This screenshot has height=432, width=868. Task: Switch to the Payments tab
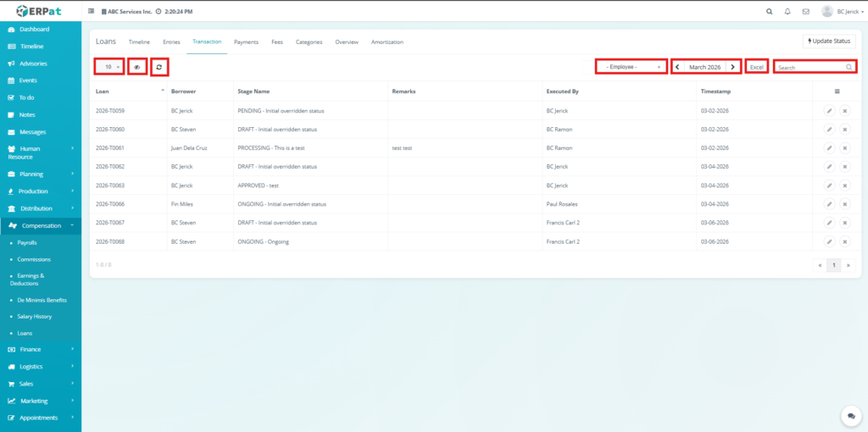click(246, 42)
